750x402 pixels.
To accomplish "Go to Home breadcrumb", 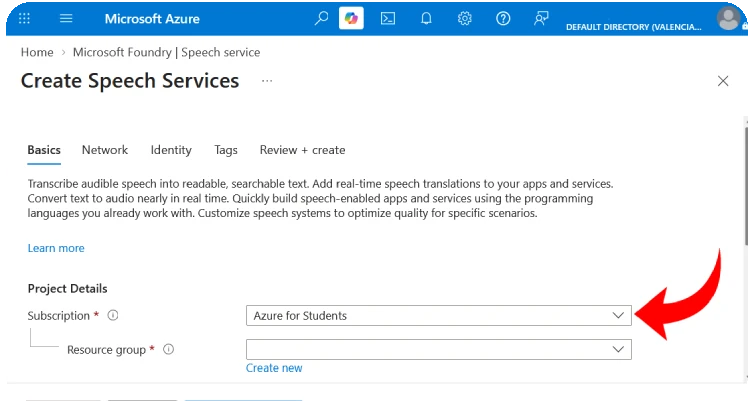I will [37, 52].
